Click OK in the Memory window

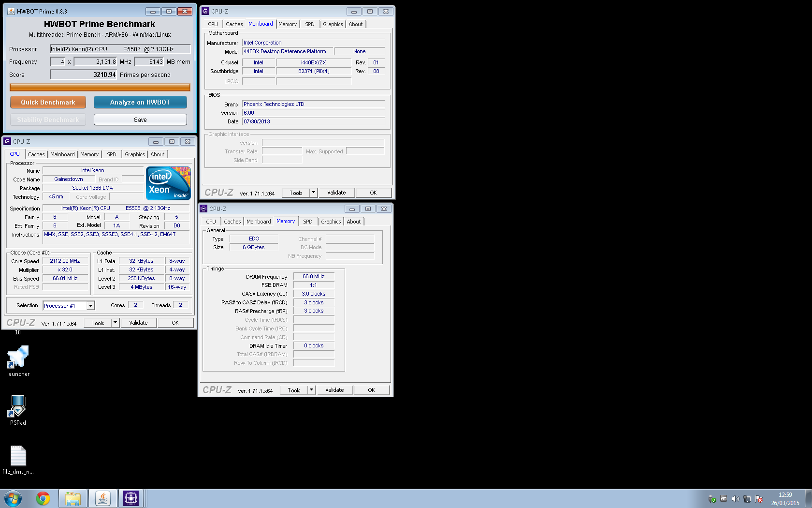(371, 390)
